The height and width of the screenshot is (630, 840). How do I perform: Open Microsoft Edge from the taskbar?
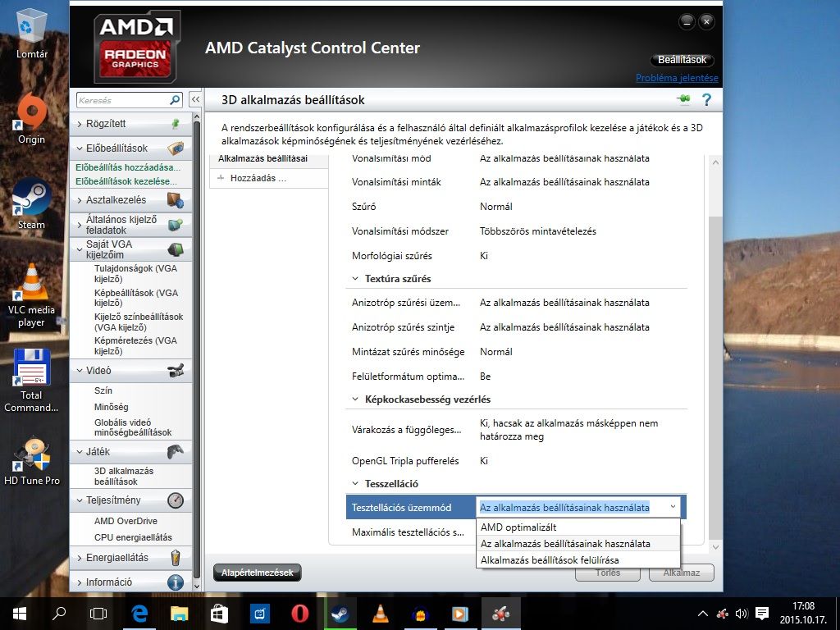coord(139,614)
